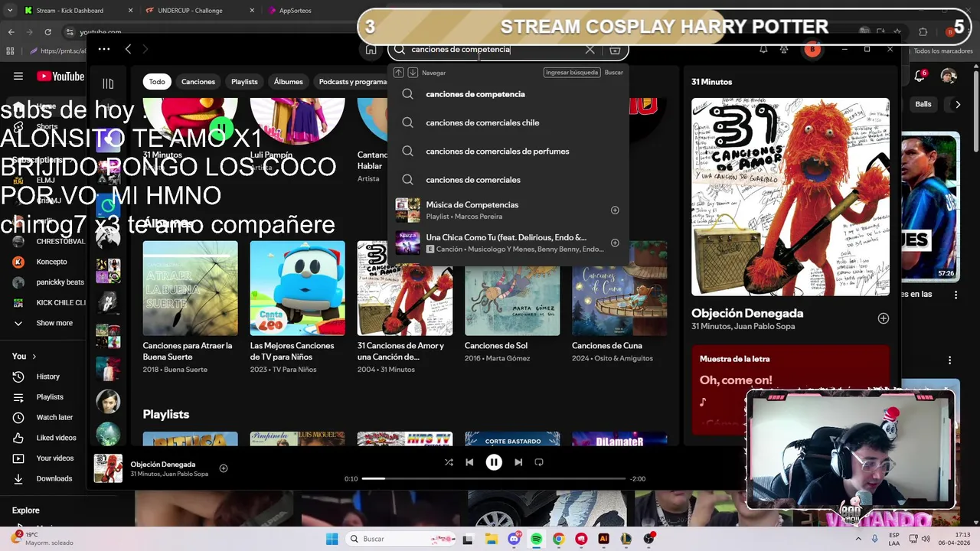The image size is (980, 551).
Task: Click the Windows taskbar Buscar box
Action: 402,539
